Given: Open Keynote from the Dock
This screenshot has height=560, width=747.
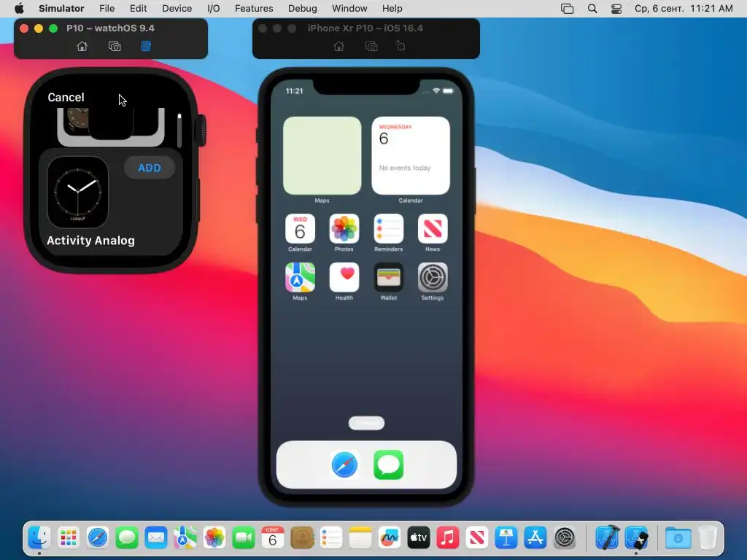Looking at the screenshot, I should [506, 538].
